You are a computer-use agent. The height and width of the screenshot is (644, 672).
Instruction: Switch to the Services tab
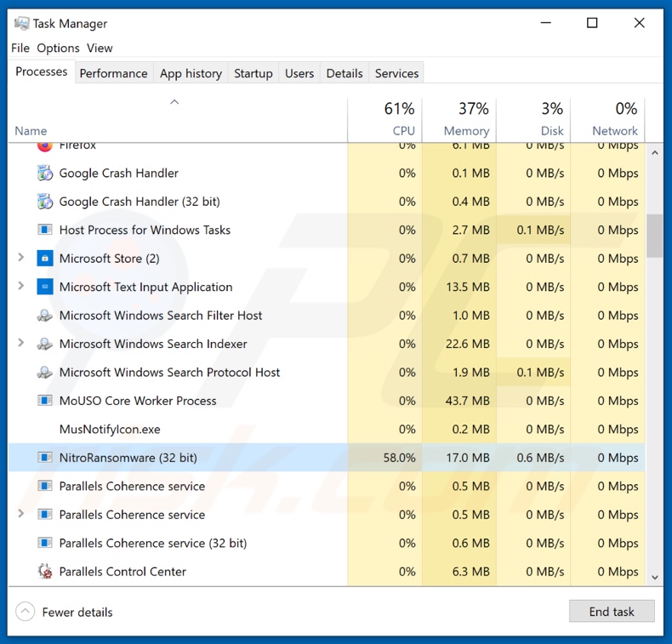tap(396, 73)
